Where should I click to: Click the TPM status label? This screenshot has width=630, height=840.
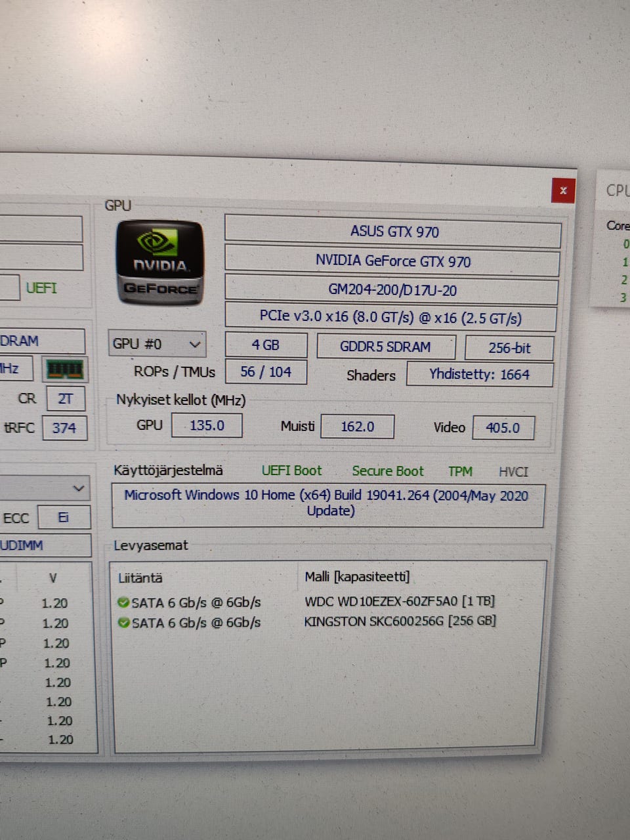coord(460,471)
